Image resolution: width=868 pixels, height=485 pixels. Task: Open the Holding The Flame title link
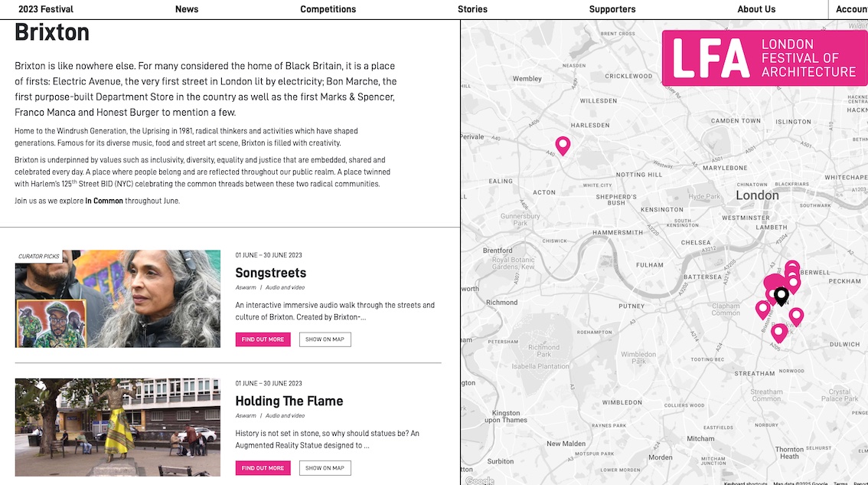click(289, 401)
